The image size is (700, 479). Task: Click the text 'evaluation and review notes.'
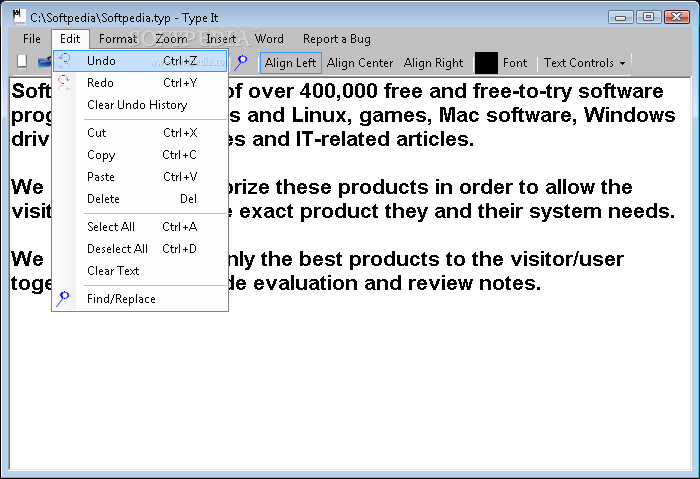[397, 283]
